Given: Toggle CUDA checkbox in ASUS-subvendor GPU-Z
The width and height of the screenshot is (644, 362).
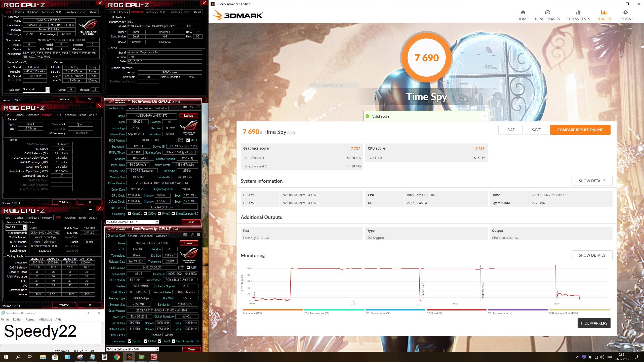Looking at the screenshot, I should point(146,341).
